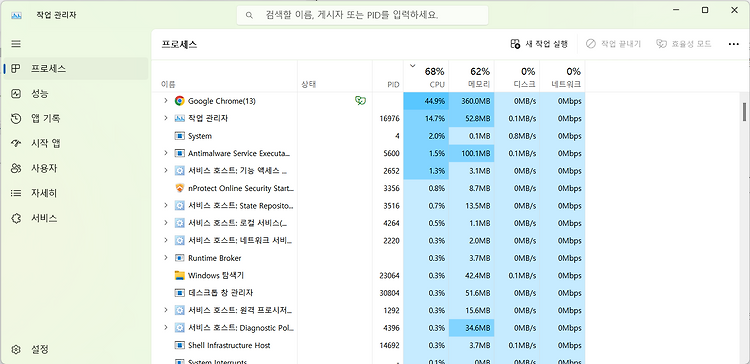This screenshot has height=364, width=750.
Task: Sort by the 네트워크 (Network) column header
Action: pos(562,77)
